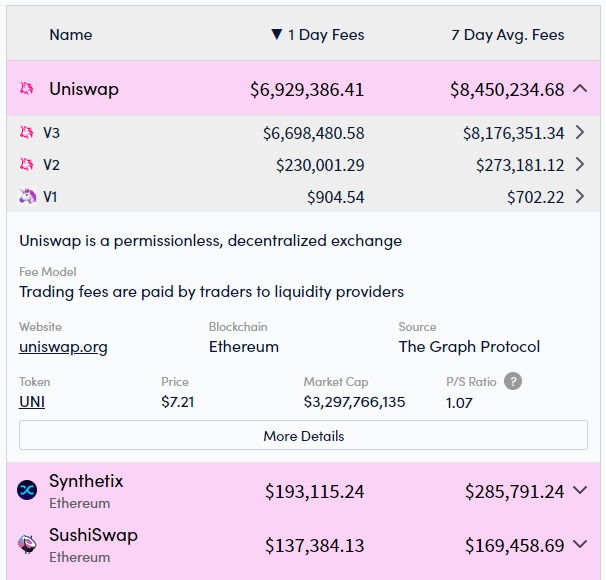This screenshot has width=606, height=580.
Task: Expand the Synthetix row chevron
Action: pyautogui.click(x=580, y=490)
